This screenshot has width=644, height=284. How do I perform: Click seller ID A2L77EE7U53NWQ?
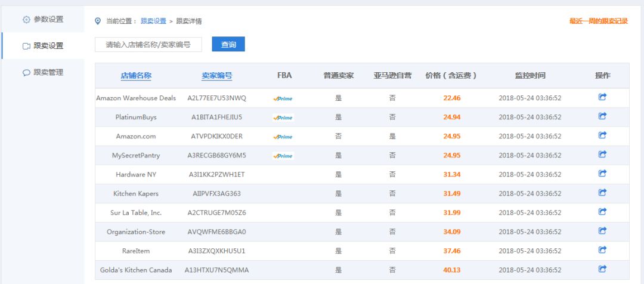(x=217, y=98)
